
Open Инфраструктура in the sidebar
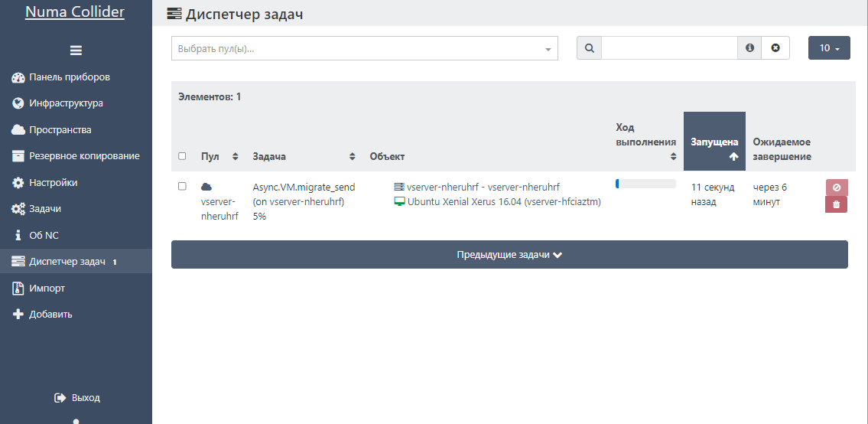[x=66, y=103]
